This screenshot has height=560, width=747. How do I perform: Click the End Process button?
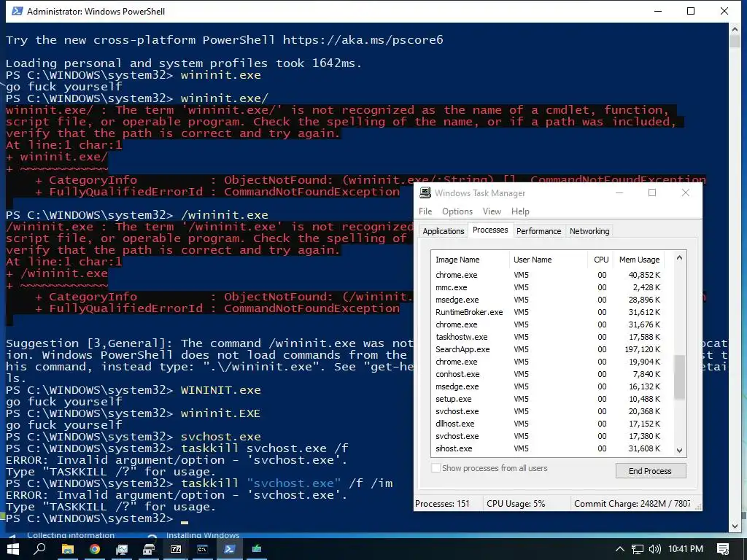(x=650, y=471)
